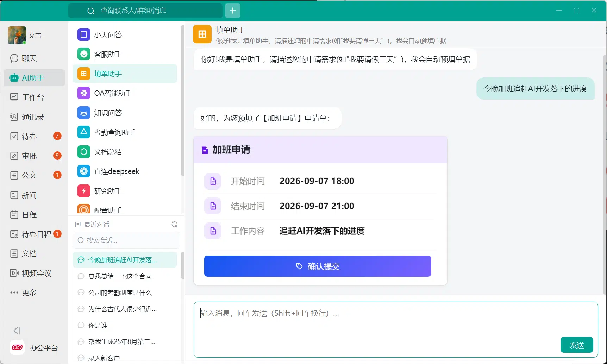607x364 pixels.
Task: Open conversation 总我总结一下这个合同...
Action: pos(125,276)
